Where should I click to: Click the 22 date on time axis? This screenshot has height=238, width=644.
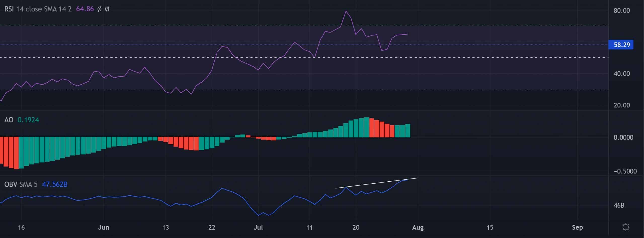point(212,228)
